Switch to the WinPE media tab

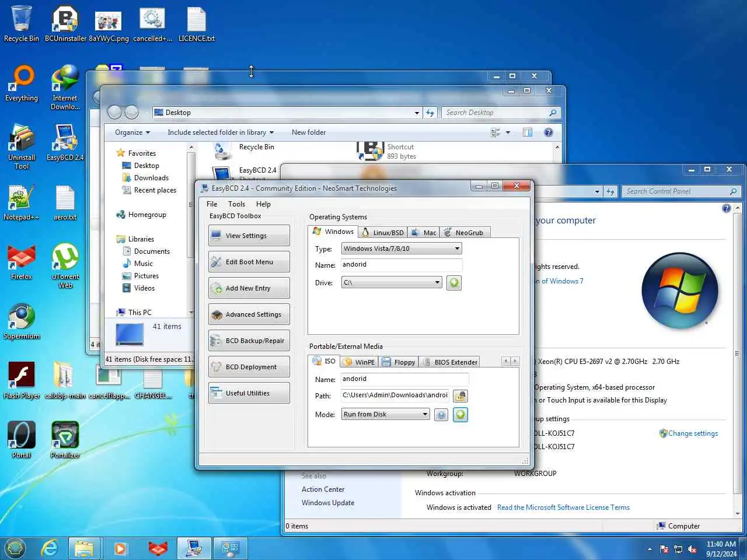359,362
